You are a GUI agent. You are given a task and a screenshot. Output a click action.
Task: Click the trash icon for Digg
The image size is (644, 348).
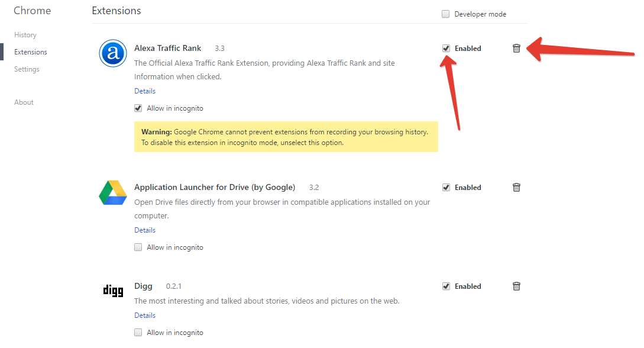click(516, 286)
